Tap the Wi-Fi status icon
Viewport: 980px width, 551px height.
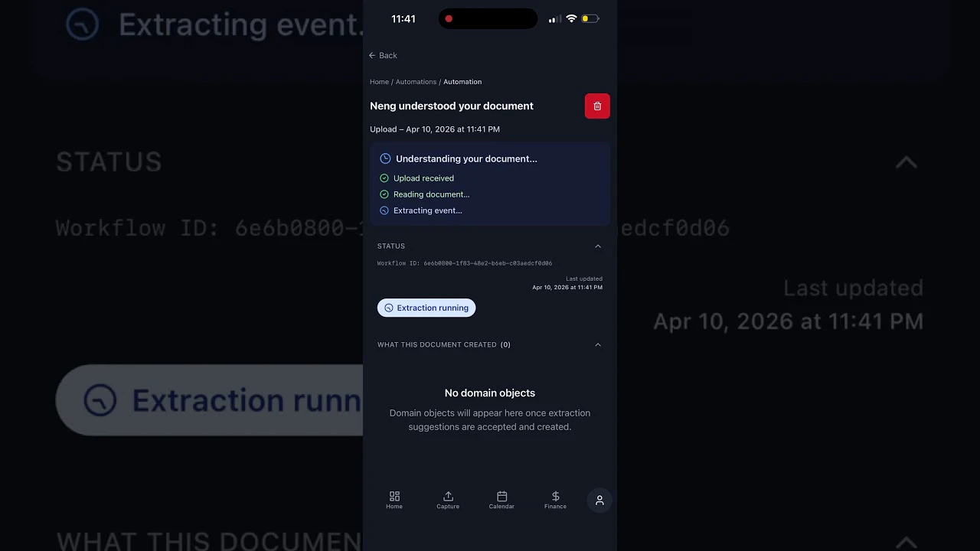571,18
